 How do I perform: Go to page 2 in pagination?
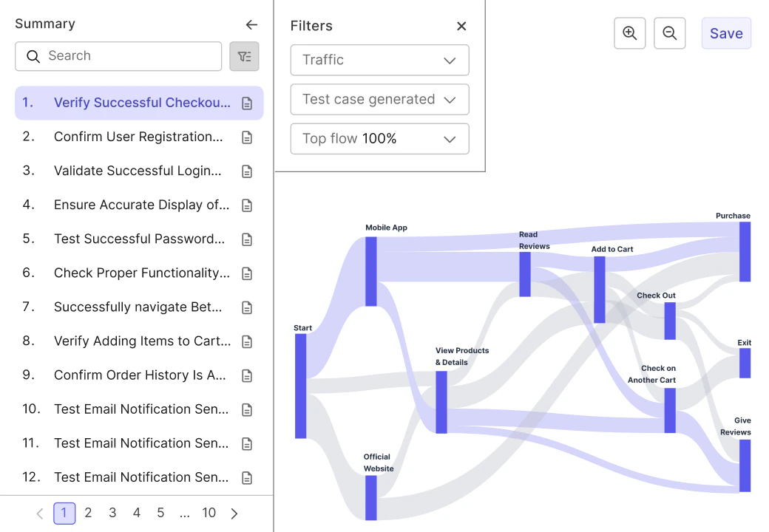tap(88, 513)
